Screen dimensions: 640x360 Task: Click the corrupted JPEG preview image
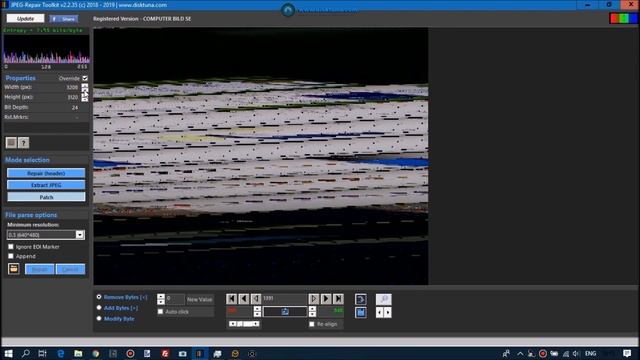pyautogui.click(x=260, y=156)
